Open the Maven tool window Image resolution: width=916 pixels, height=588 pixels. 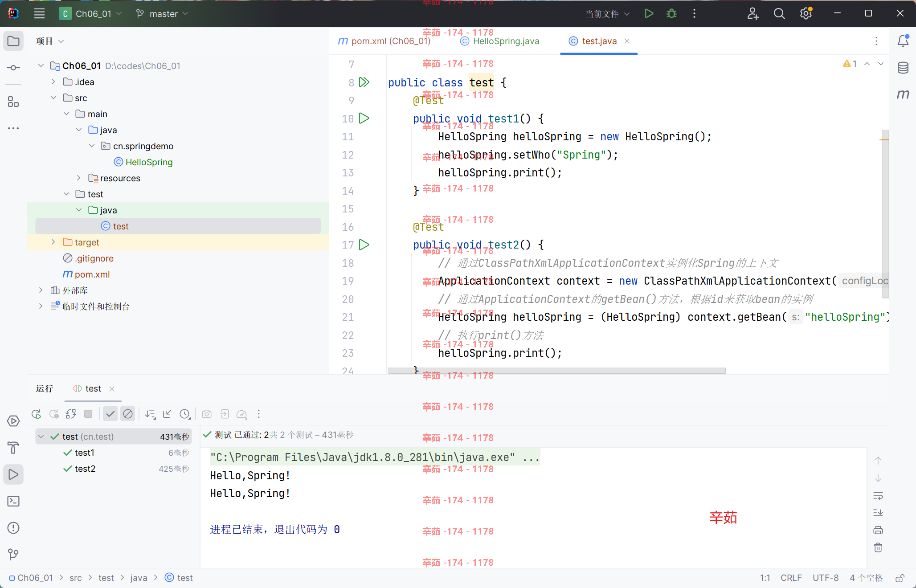[903, 94]
